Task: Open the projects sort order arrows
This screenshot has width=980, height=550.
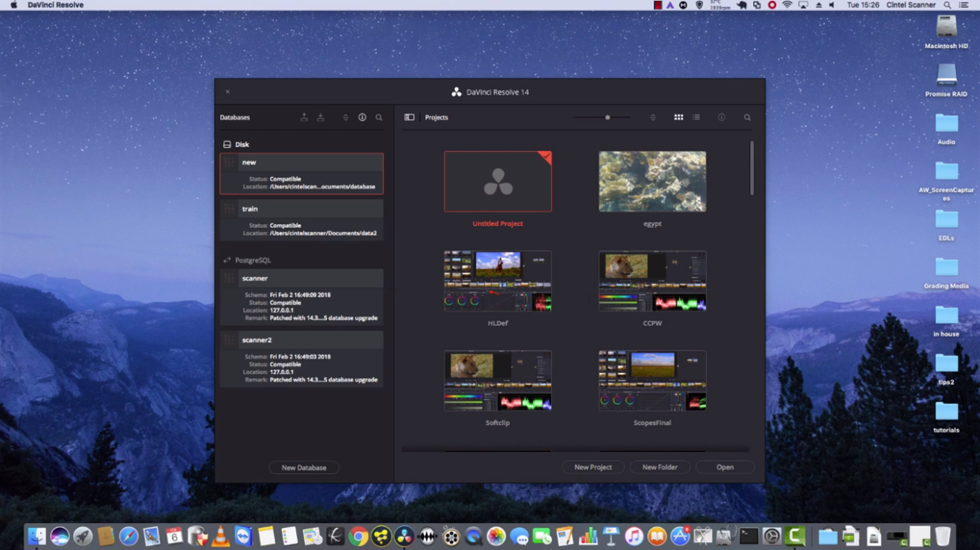Action: point(652,117)
